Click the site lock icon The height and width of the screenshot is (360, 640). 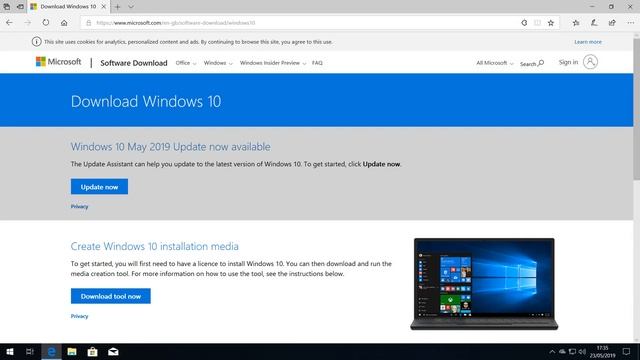pyautogui.click(x=89, y=23)
